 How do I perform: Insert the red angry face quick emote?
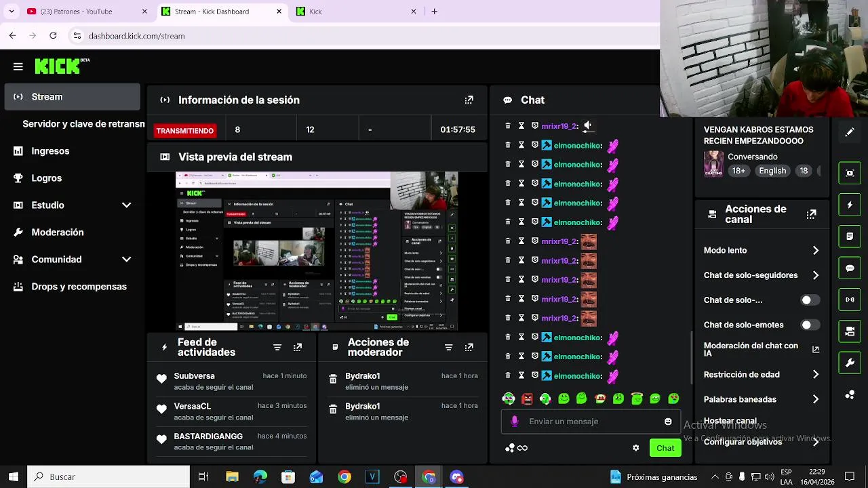[527, 399]
